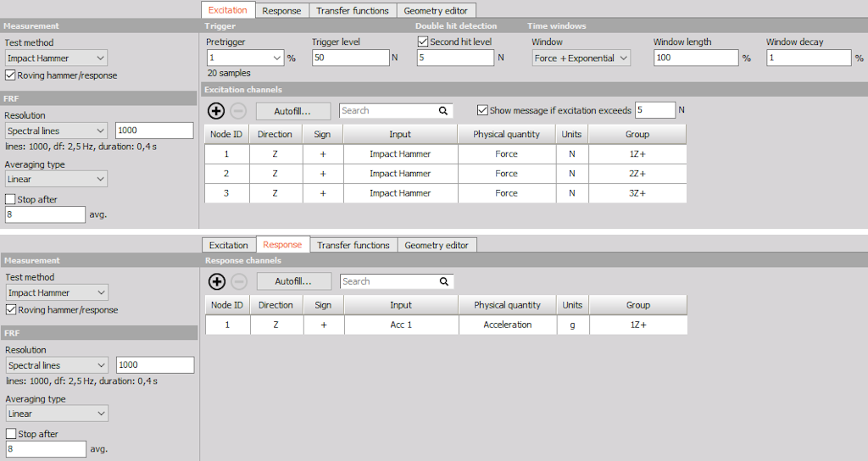Open Test method dropdown in top panel
Screen dimensions: 868x461
(x=56, y=58)
